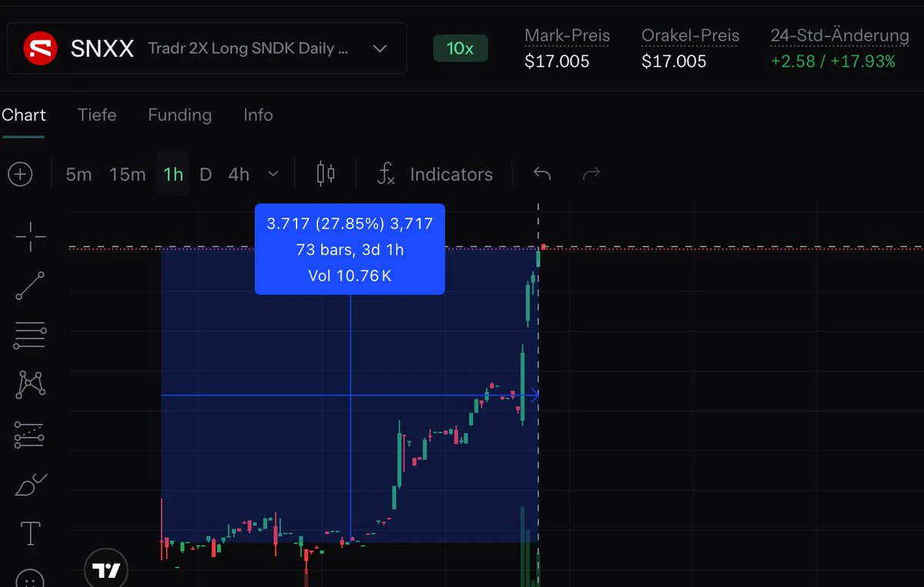924x587 pixels.
Task: Select the D daily timeframe
Action: pos(206,175)
